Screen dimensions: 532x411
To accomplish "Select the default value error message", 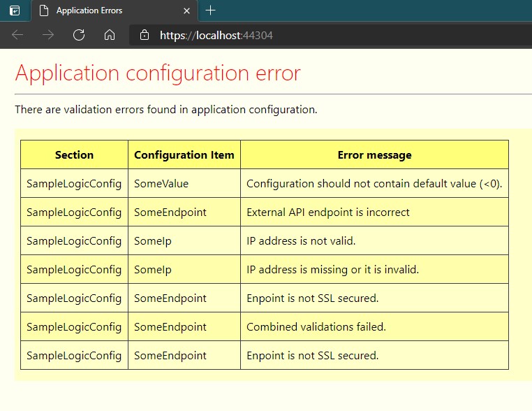I will click(x=374, y=183).
